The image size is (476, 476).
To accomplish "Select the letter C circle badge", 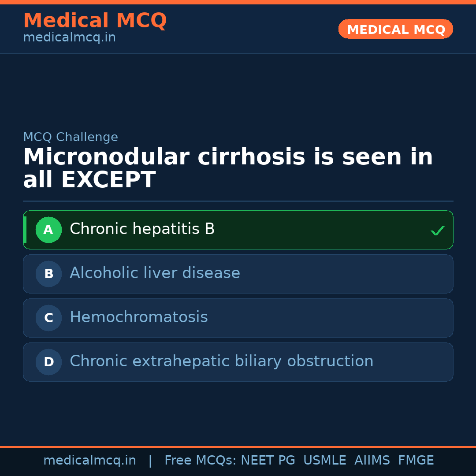I will [48, 318].
